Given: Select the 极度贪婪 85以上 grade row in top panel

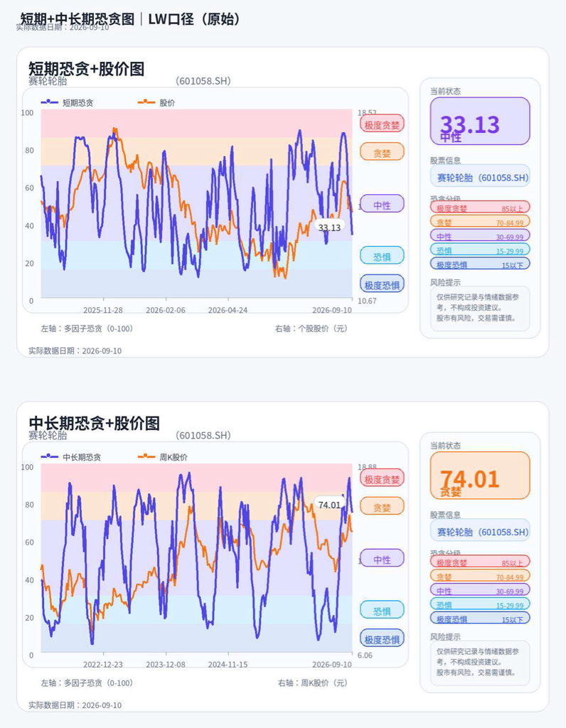Looking at the screenshot, I should point(480,208).
